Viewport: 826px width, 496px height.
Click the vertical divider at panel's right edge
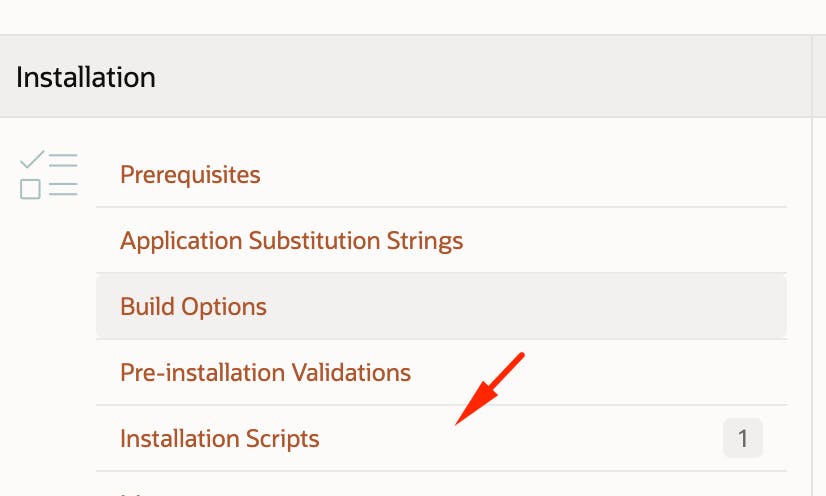[x=812, y=265]
